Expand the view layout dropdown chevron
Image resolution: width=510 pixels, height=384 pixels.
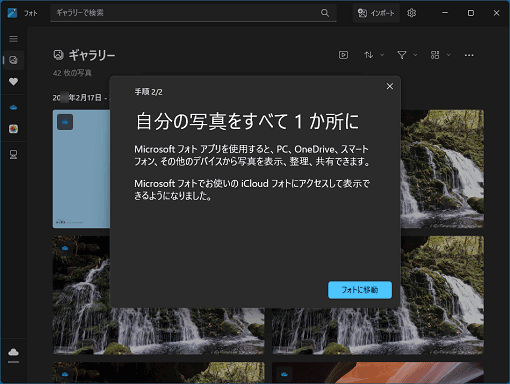click(x=449, y=55)
